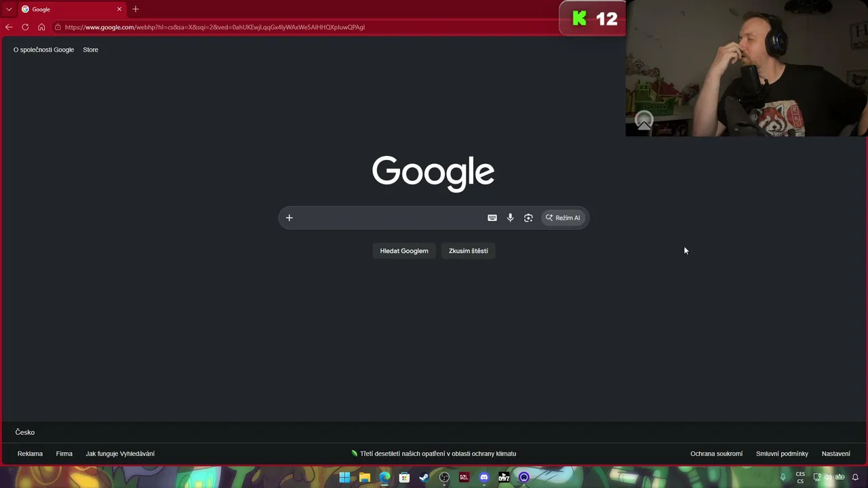
Task: Click the plus icon in search box
Action: click(289, 218)
